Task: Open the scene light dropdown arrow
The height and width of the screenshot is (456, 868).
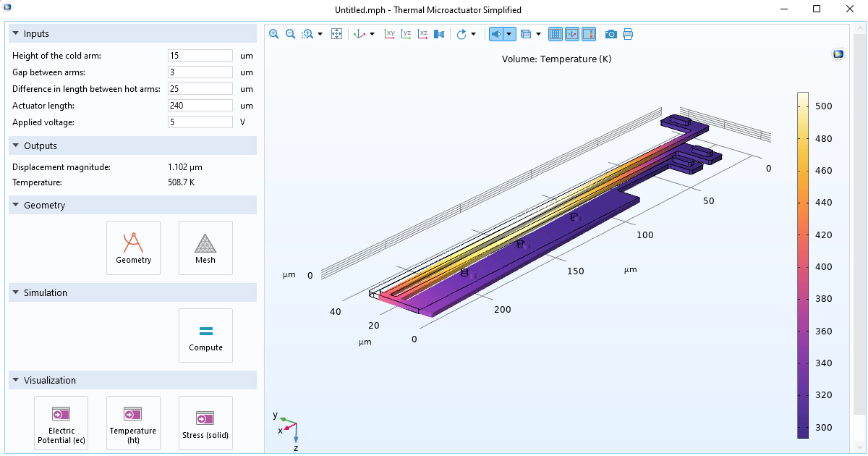Action: pyautogui.click(x=509, y=34)
